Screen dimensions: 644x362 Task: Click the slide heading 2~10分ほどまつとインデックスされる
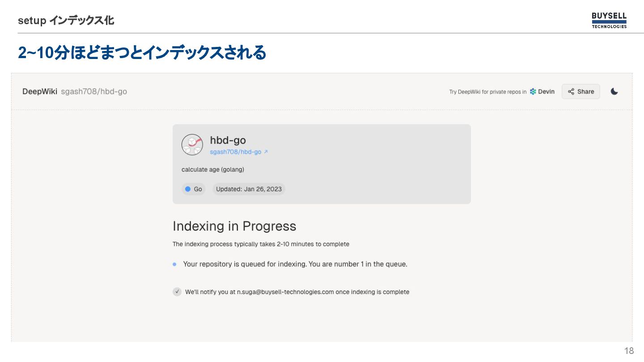(x=142, y=53)
